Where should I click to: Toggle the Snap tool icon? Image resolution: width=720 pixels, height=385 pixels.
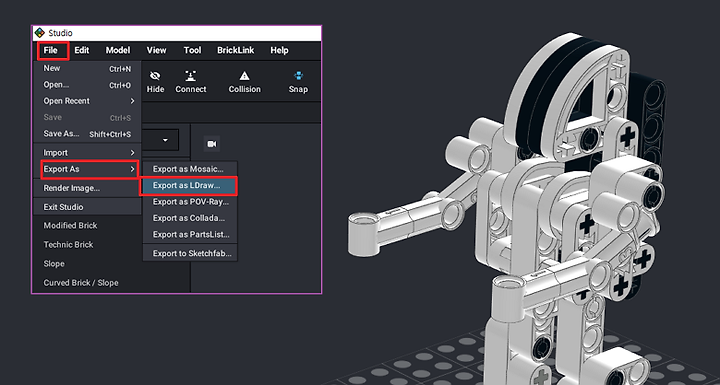298,76
